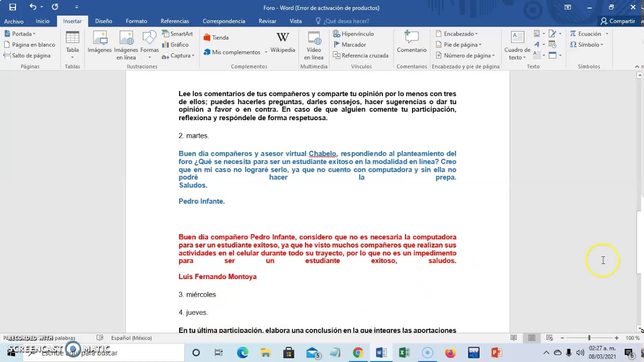Expand Mis complementos list
Viewport: 644px width, 362px height.
[235, 52]
